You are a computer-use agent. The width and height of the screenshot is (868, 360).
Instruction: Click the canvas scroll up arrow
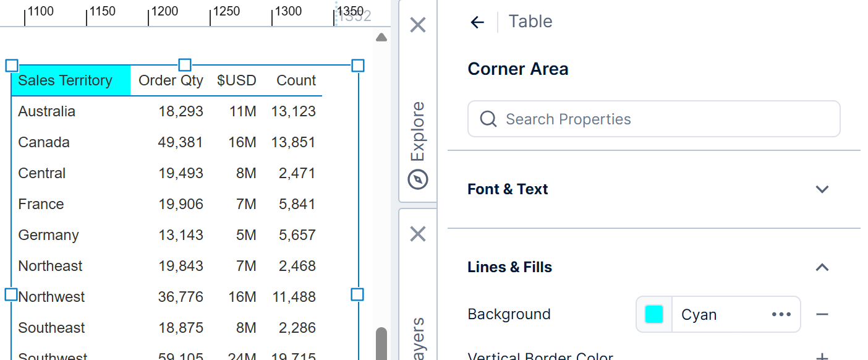[381, 38]
